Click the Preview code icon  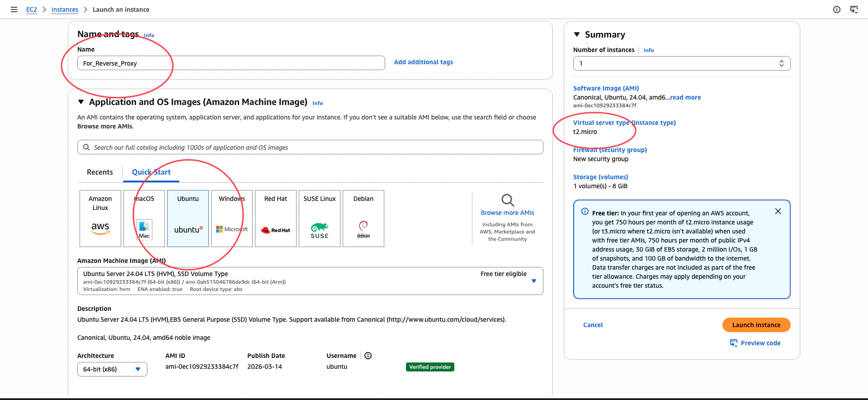(734, 343)
